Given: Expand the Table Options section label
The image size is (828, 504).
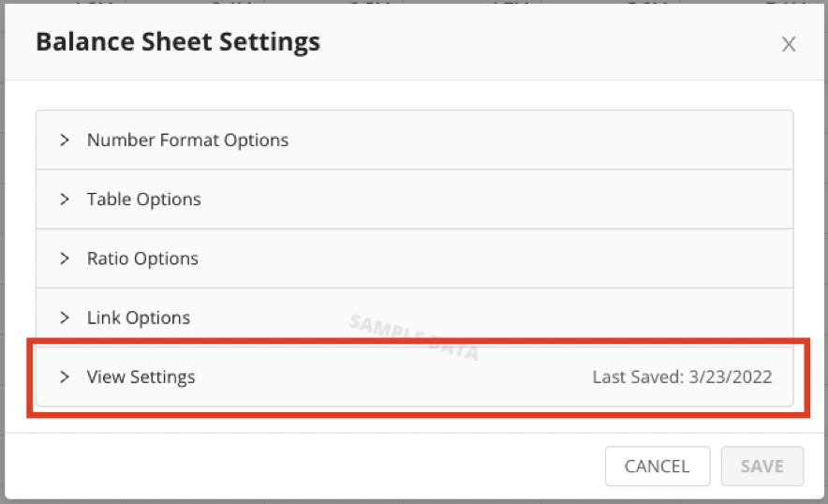Looking at the screenshot, I should [143, 200].
